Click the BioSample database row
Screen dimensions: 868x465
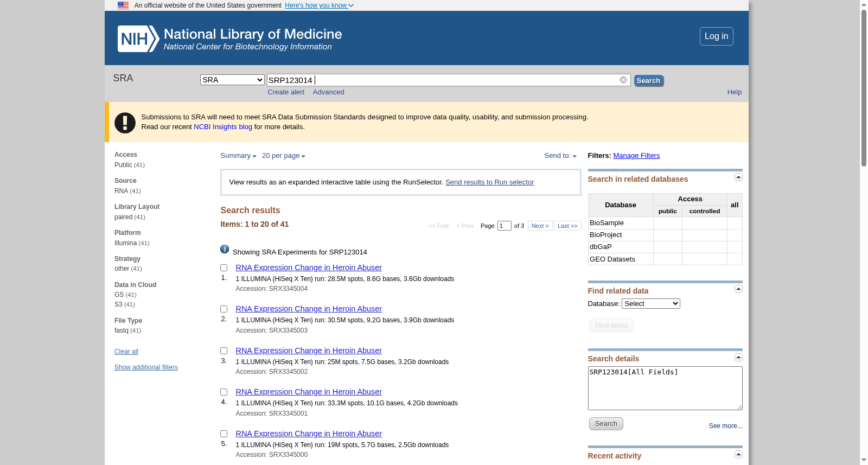pyautogui.click(x=665, y=223)
